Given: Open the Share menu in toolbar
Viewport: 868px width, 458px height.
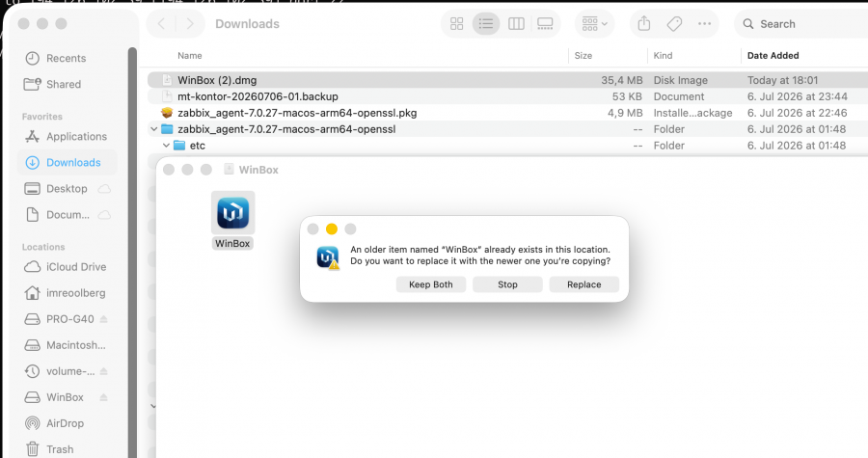Looking at the screenshot, I should click(644, 24).
